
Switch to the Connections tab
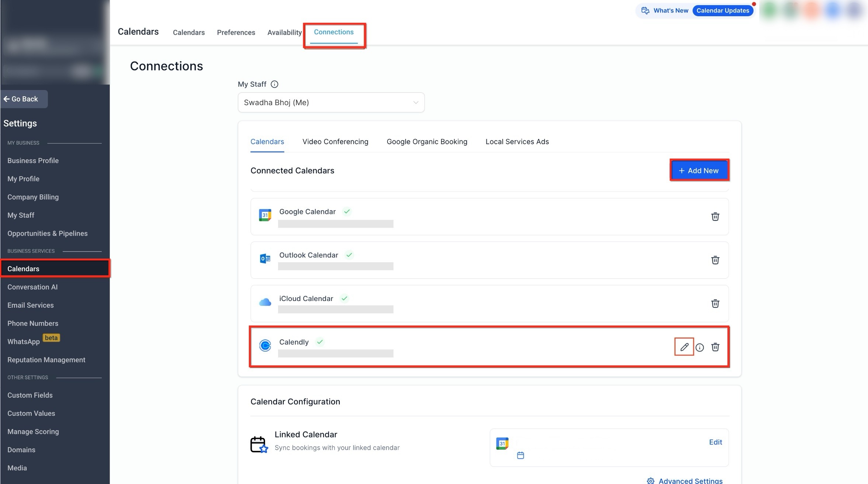pos(333,32)
